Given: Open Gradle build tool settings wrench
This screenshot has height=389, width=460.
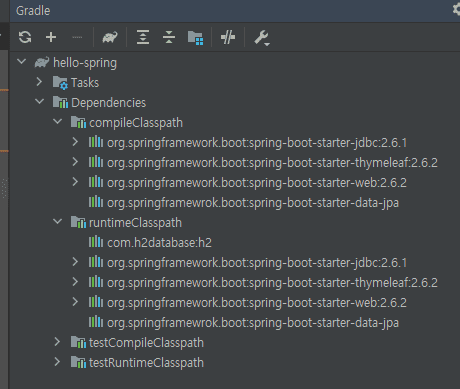Looking at the screenshot, I should (x=262, y=37).
